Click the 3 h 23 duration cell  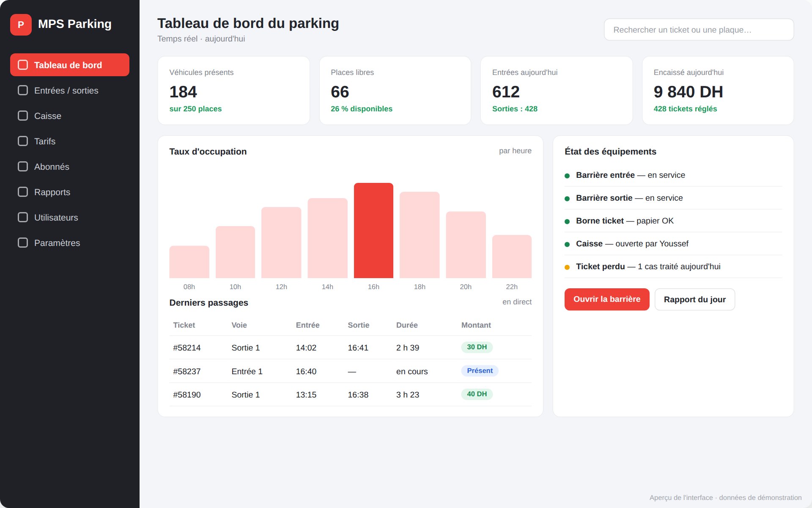[x=408, y=395]
